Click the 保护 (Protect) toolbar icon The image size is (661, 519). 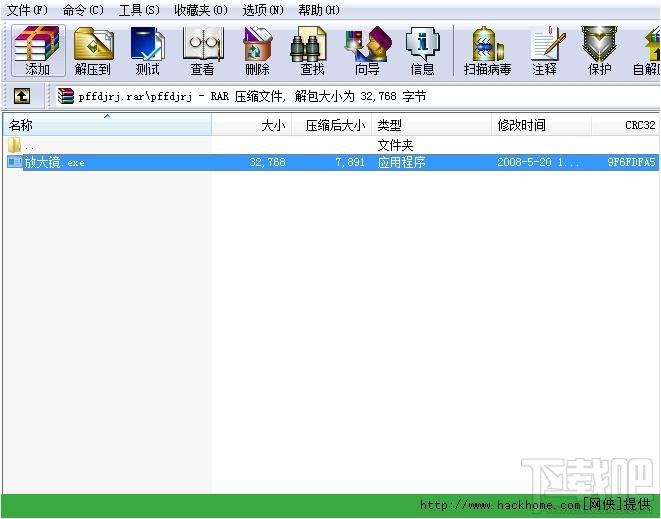point(599,50)
